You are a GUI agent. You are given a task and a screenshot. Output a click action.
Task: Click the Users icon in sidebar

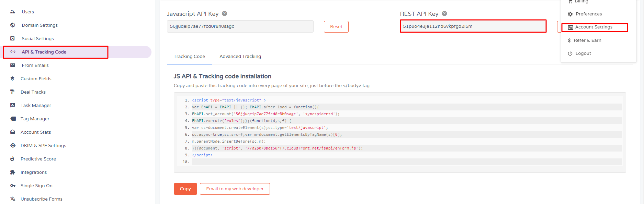pos(13,12)
